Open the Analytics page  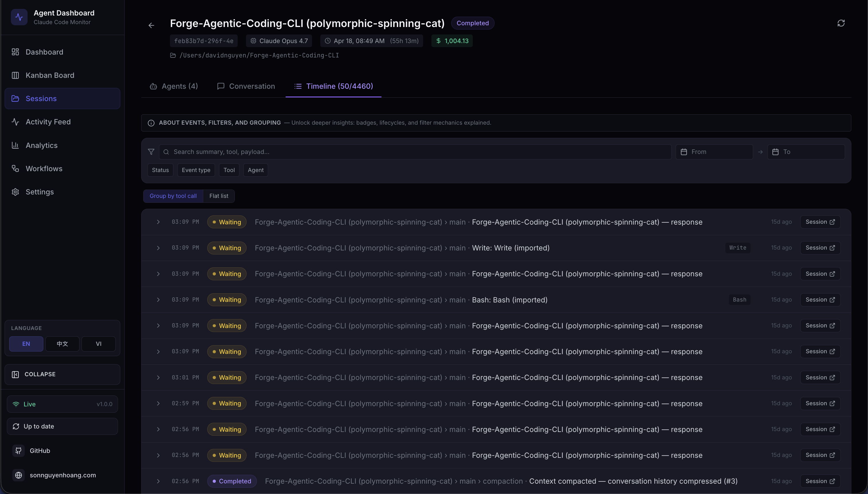tap(62, 145)
